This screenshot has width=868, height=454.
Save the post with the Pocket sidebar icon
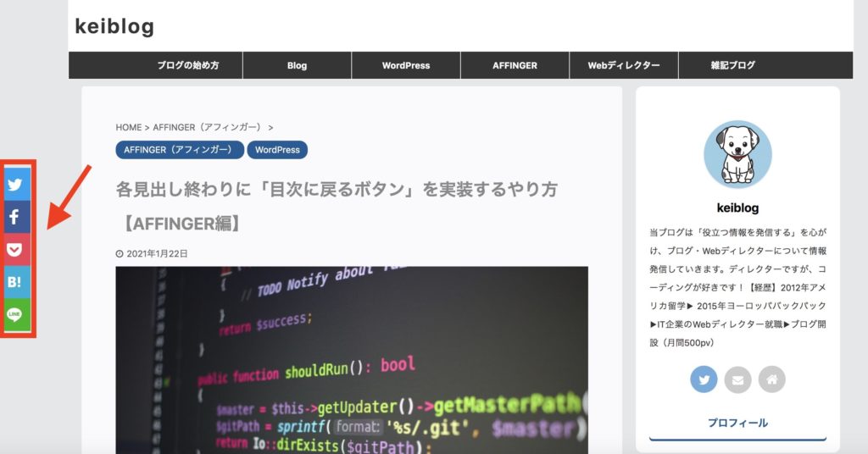click(x=17, y=249)
